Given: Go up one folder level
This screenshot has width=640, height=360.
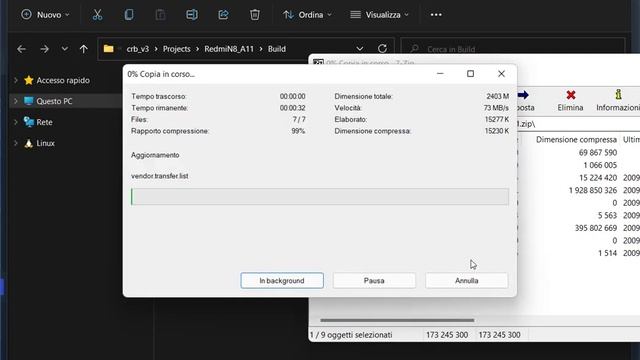Looking at the screenshot, I should (84, 49).
